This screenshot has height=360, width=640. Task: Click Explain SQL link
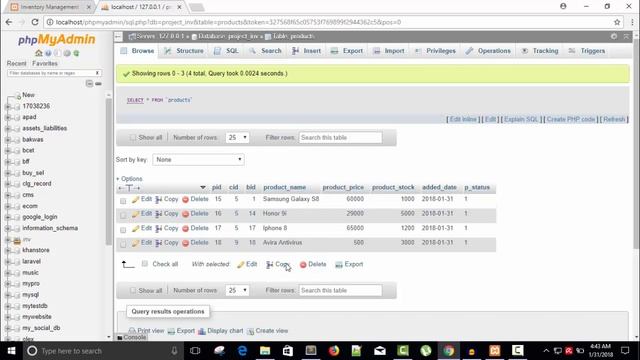521,119
